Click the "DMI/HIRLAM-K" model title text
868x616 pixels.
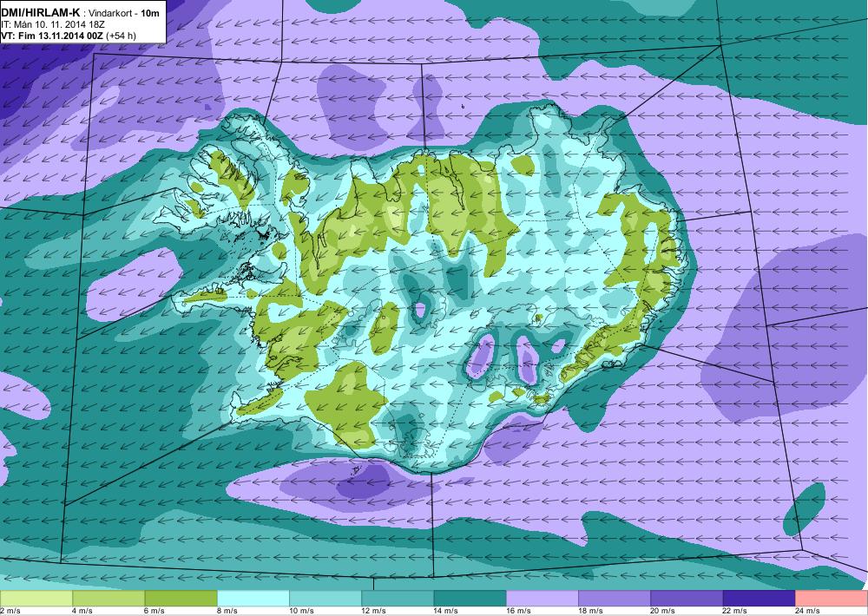(41, 11)
